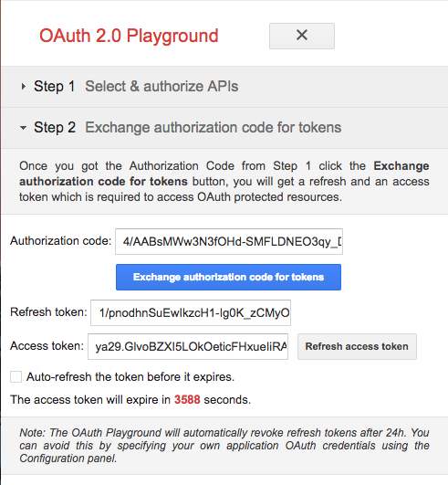
Task: Click the Access token label
Action: (47, 346)
